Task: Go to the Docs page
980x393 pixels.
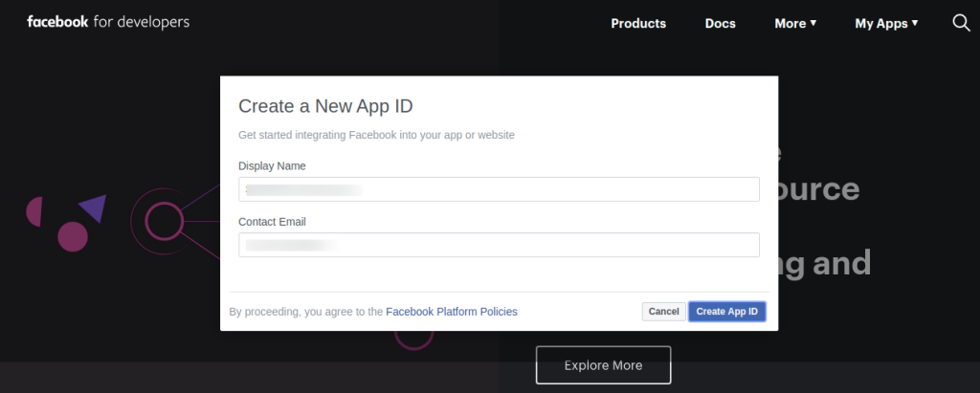Action: point(720,24)
